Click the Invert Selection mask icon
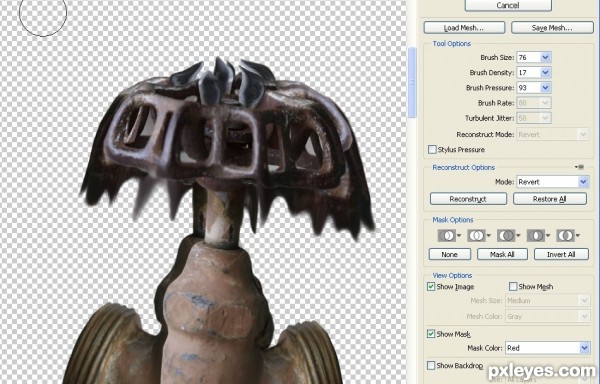This screenshot has height=384, width=600. point(565,235)
